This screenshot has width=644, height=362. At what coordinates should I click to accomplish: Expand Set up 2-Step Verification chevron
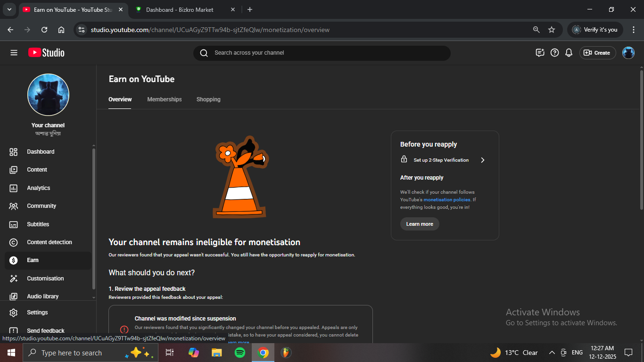pos(482,160)
